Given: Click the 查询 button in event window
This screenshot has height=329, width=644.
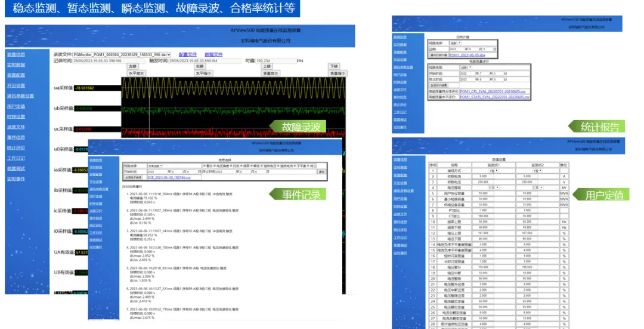Looking at the screenshot, I should tap(321, 171).
